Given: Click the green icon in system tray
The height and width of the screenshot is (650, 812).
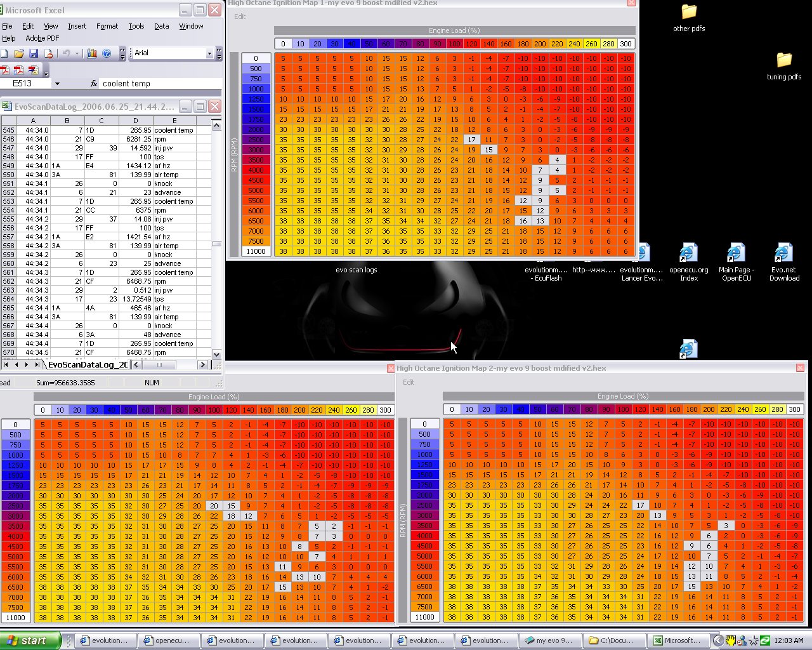Looking at the screenshot, I should [765, 640].
